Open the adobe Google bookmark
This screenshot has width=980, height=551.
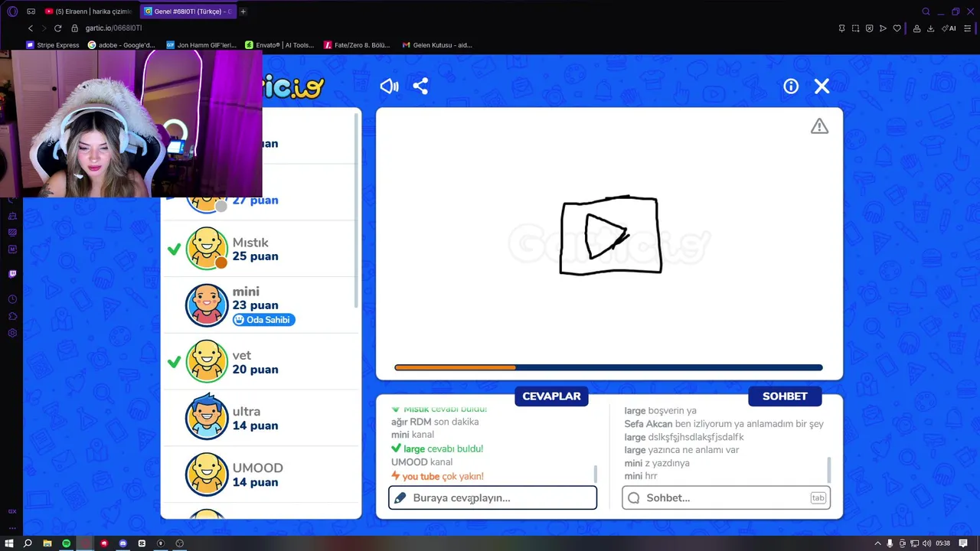tap(122, 45)
